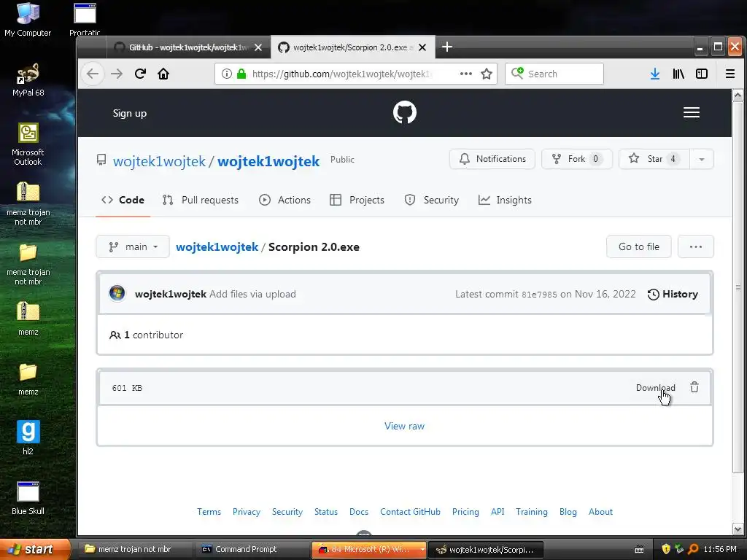Click the Terms footer link

[209, 512]
